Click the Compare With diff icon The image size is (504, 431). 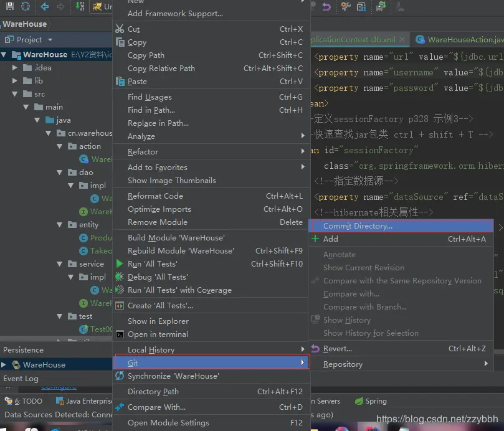(120, 407)
